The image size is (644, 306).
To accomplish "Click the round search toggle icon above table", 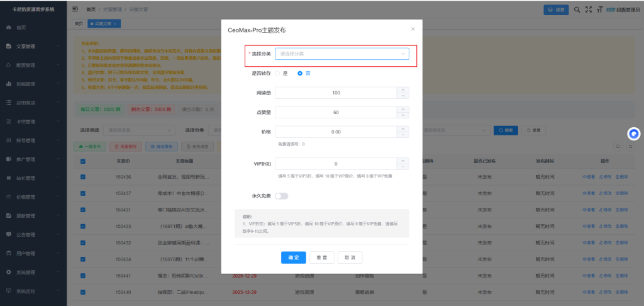I will pos(618,147).
